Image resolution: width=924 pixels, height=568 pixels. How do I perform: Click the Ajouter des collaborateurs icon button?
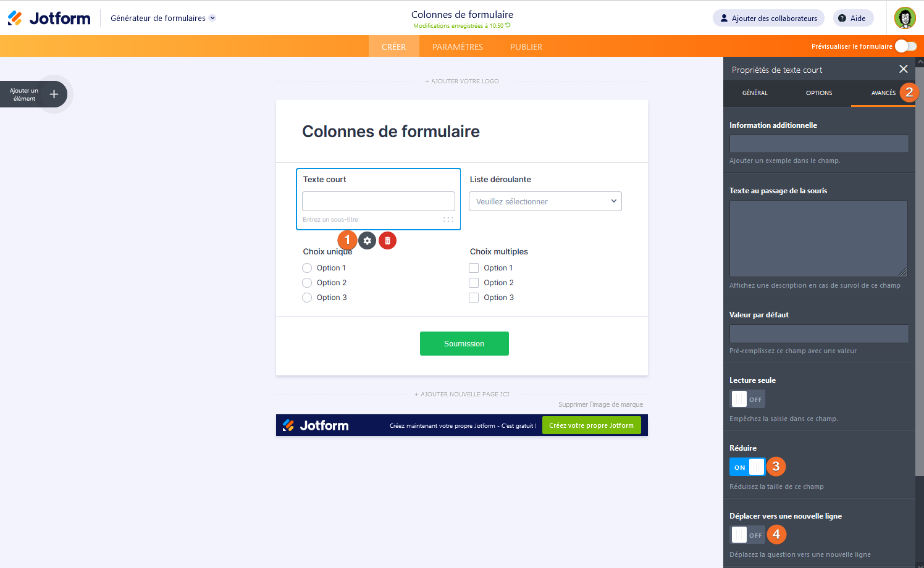[723, 18]
